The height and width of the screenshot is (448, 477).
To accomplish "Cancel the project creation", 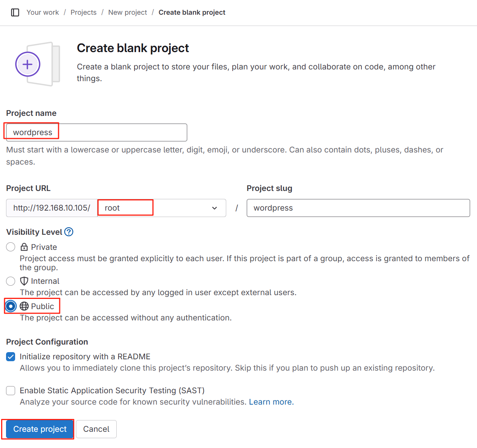I will [96, 429].
